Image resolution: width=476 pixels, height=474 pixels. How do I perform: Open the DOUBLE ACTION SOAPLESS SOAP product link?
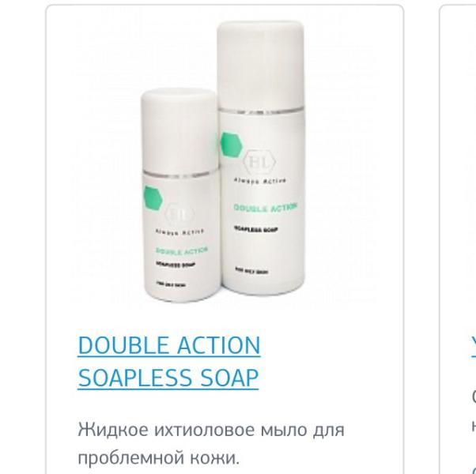(x=168, y=361)
